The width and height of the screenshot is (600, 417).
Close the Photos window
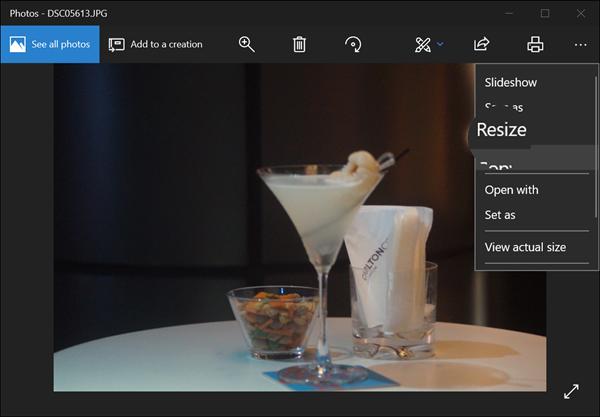(x=581, y=13)
